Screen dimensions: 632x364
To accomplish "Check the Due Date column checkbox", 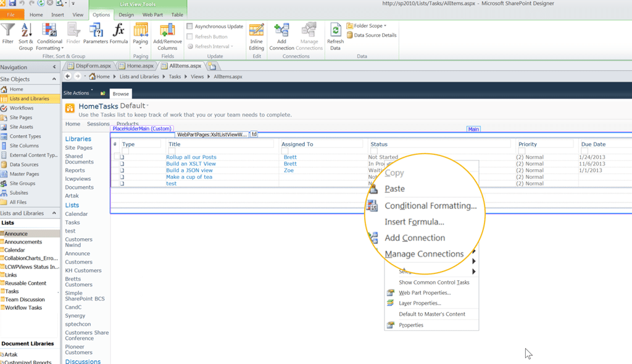I will coord(584,151).
